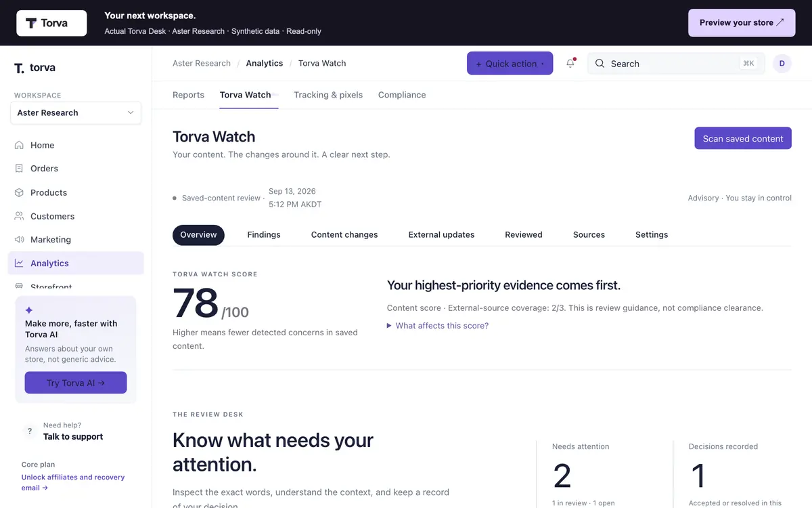Click the Decisions recorded count 1
The image size is (812, 508).
tap(698, 476)
